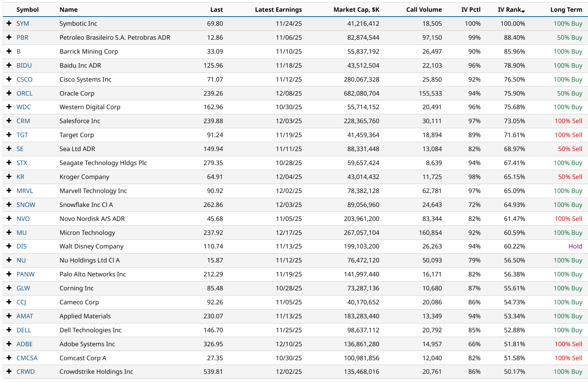Expand the SYM row plus icon
Viewport: 588px width, 383px height.
(9, 24)
